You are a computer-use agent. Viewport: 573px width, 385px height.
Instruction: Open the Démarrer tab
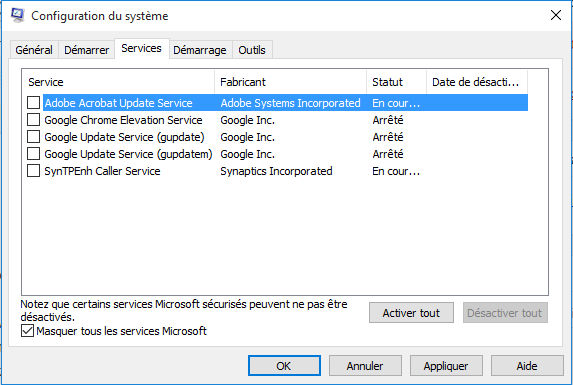click(x=87, y=50)
